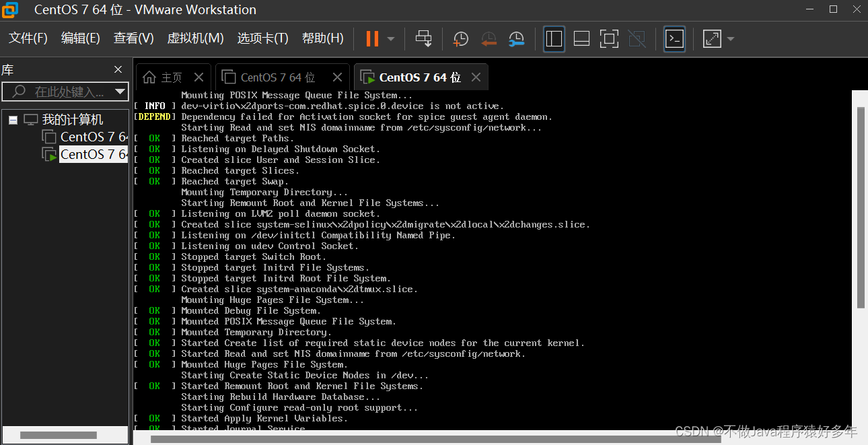This screenshot has height=445, width=868.
Task: Click the console vertical scrollbar
Action: (861, 207)
